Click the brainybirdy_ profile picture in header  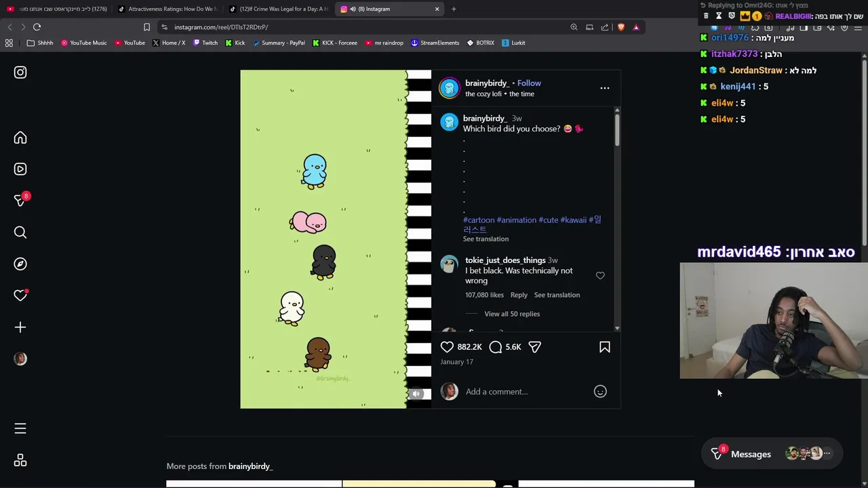[449, 88]
